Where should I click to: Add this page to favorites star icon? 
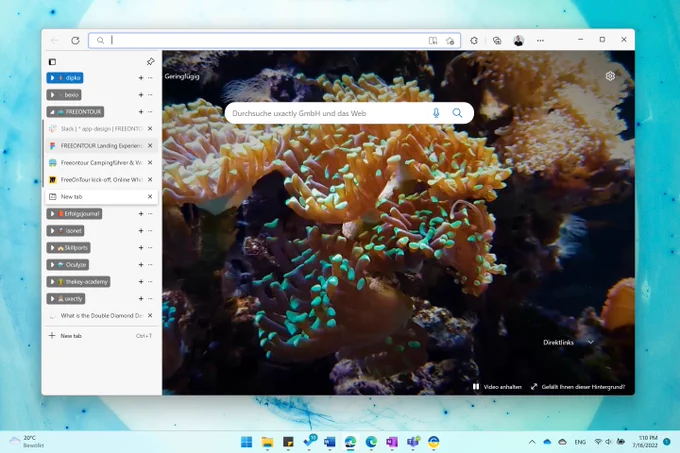pos(450,40)
